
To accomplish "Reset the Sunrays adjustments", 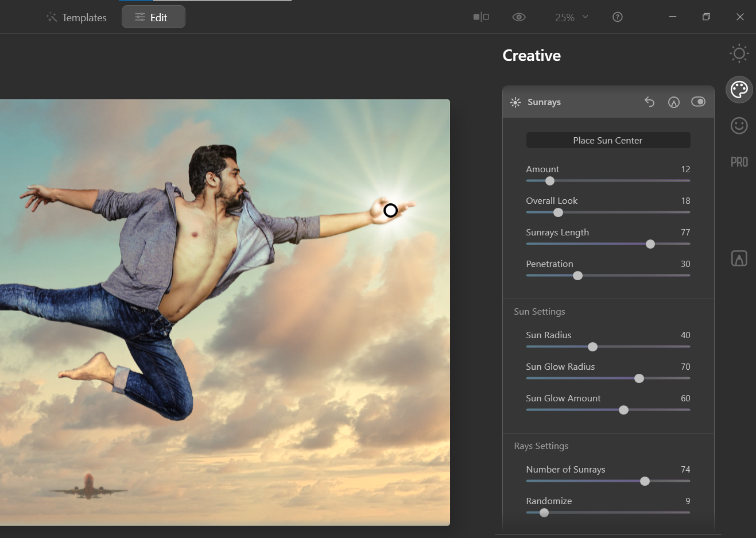I will tap(649, 102).
